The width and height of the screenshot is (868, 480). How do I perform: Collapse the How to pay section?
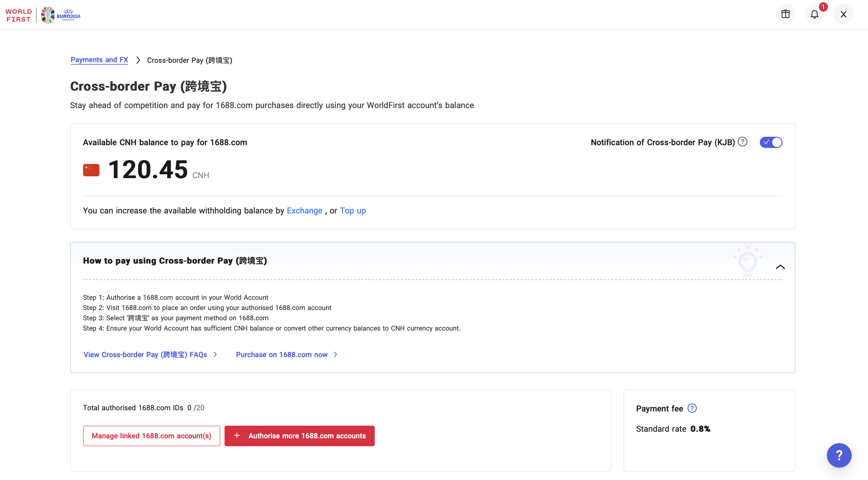(780, 267)
